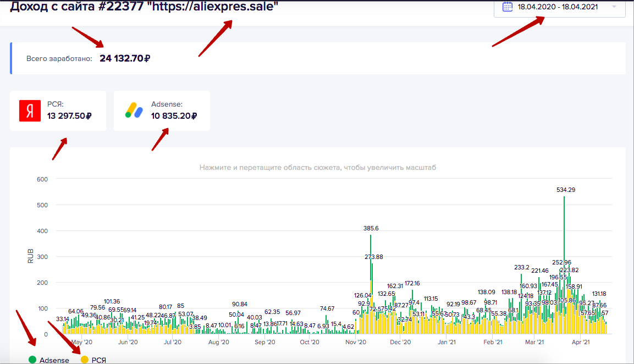Click the 233.2 data label in February
The height and width of the screenshot is (364, 634).
point(522,267)
